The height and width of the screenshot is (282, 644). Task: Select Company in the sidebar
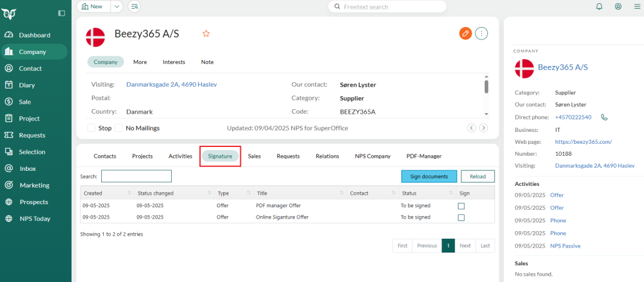[x=34, y=52]
